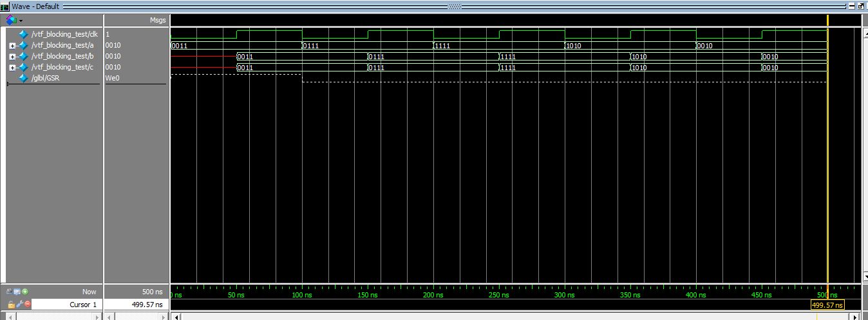This screenshot has height=320, width=868.
Task: Expand bus /vtf_blocking_test/a
Action: click(12, 46)
